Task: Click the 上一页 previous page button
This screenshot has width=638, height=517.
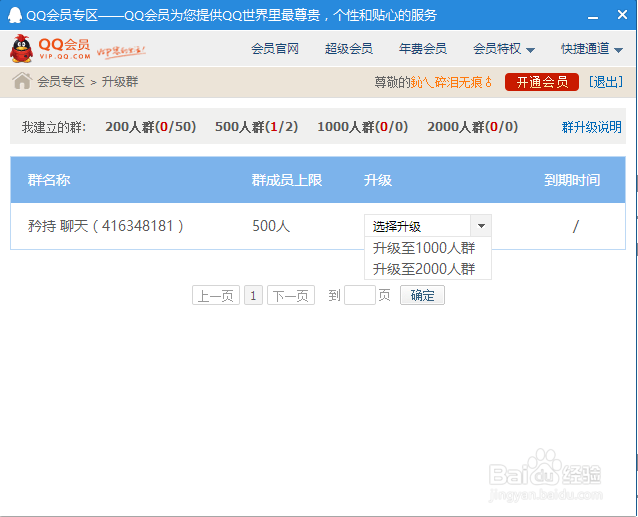Action: click(216, 295)
